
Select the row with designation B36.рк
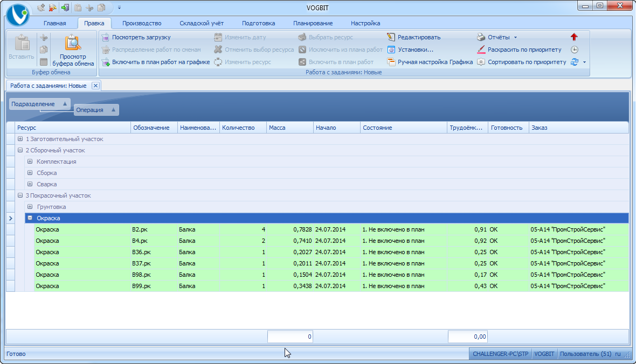click(331, 252)
